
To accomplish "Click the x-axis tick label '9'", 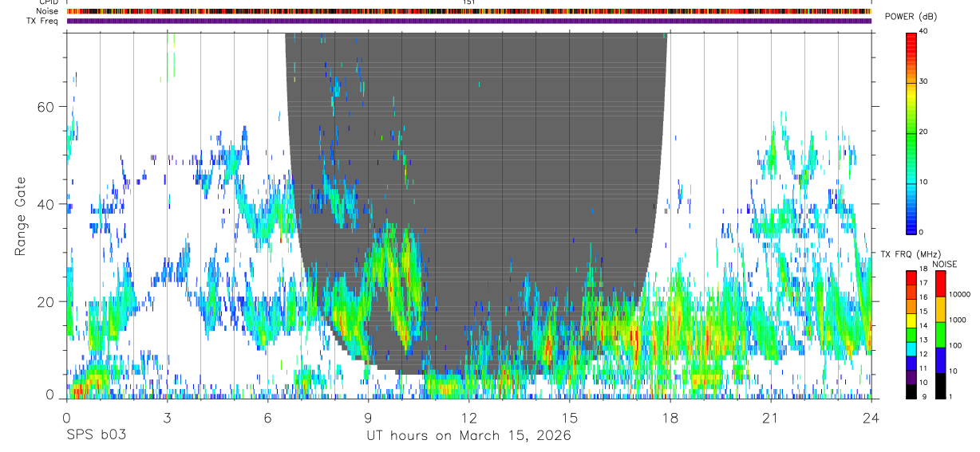I will [368, 418].
